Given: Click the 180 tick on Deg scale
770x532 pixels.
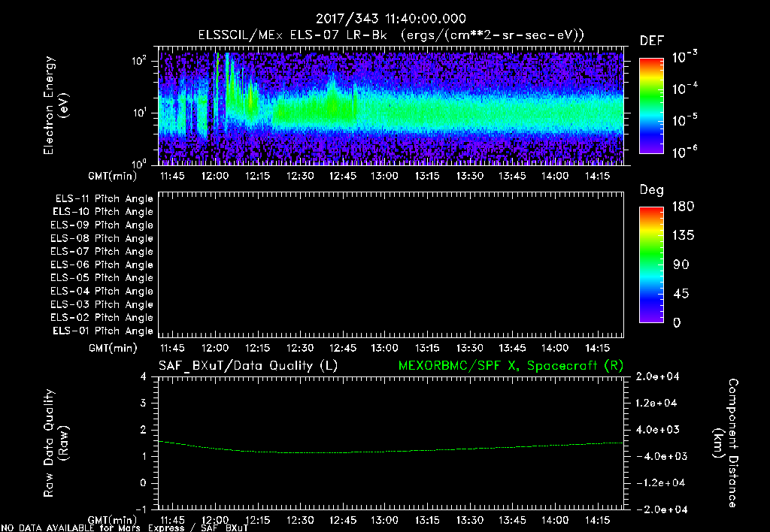Looking at the screenshot, I should click(683, 206).
